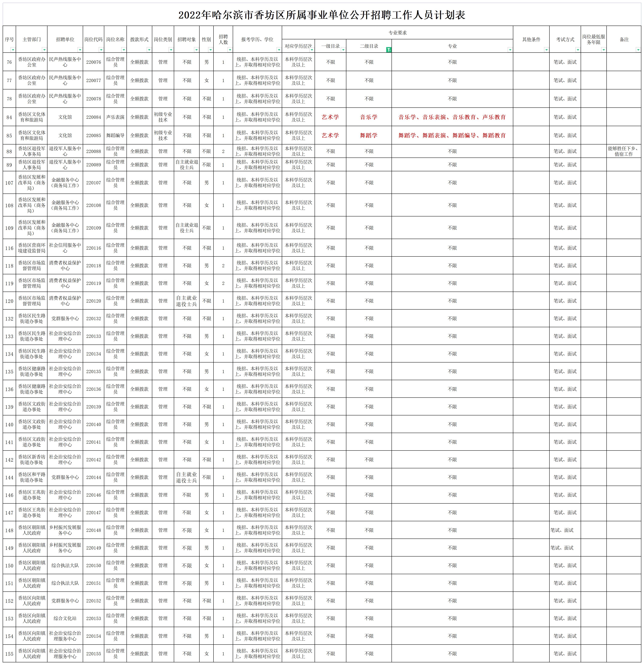This screenshot has height=665, width=644.
Task: Select the red 音乐学 cell in 二级目录
Action: click(368, 117)
